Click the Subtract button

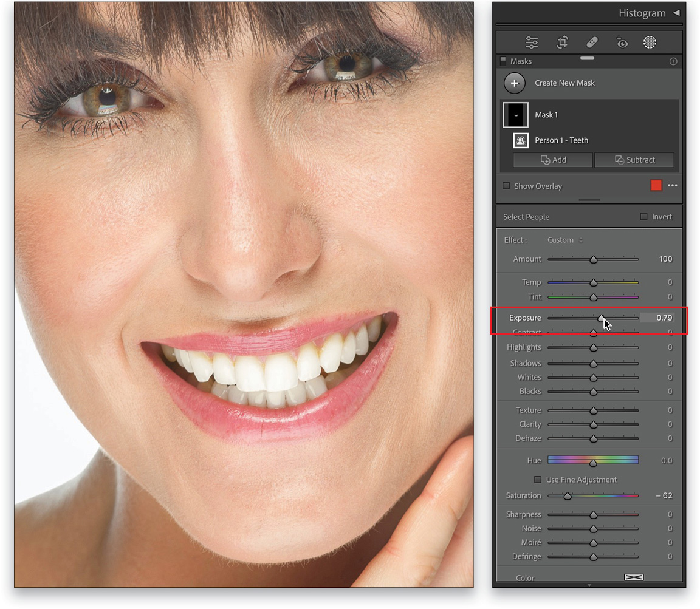(x=634, y=160)
